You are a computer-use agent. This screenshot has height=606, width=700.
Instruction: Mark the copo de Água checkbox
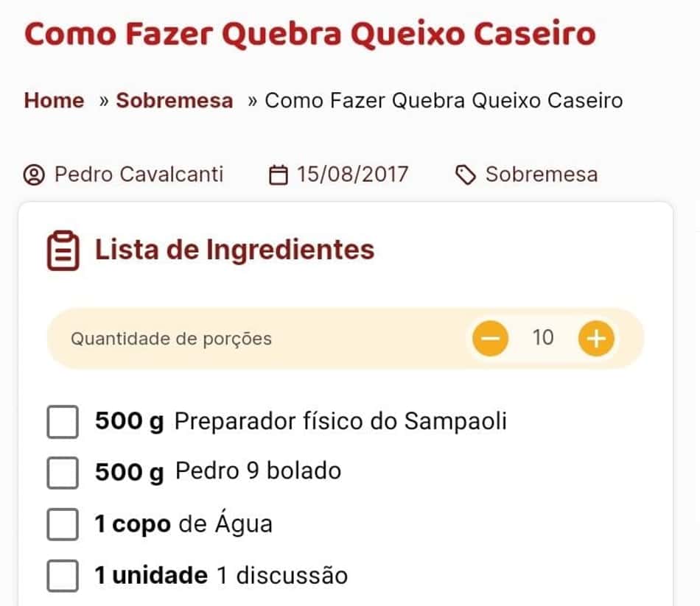coord(63,524)
